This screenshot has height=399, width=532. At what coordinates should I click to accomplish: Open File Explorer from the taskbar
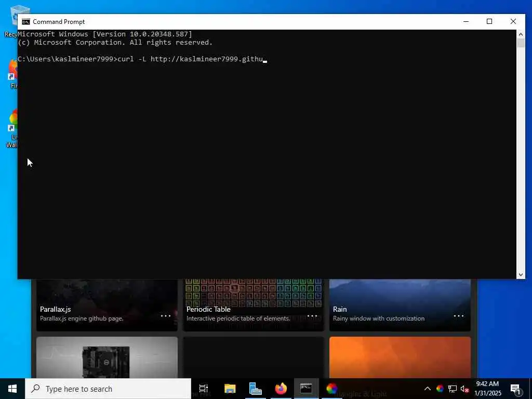point(230,389)
